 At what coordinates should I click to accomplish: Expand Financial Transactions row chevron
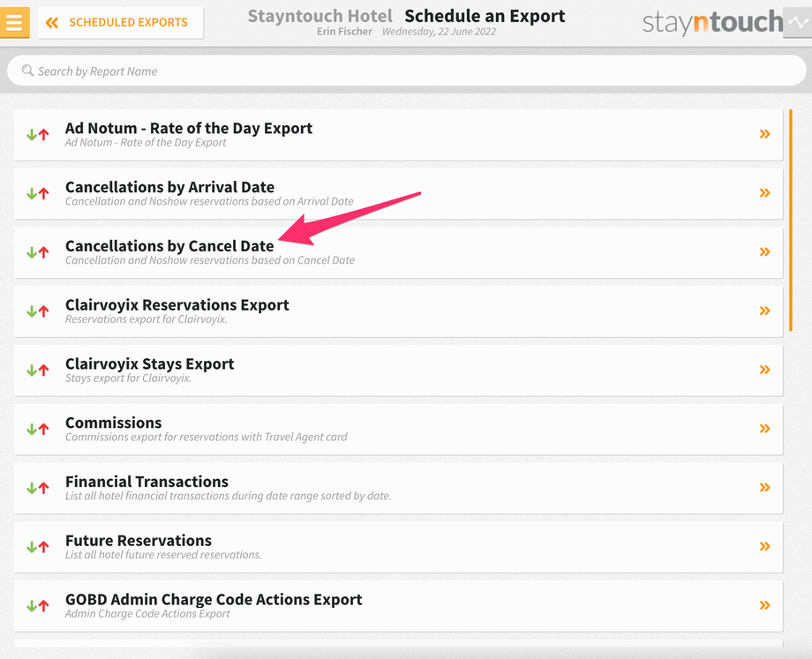[x=765, y=488]
